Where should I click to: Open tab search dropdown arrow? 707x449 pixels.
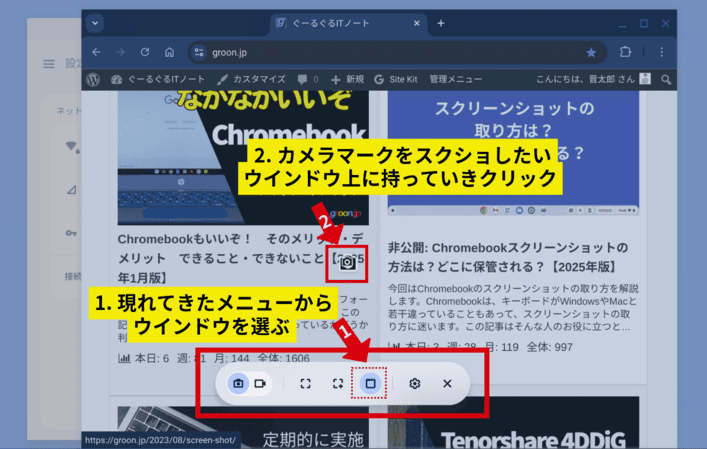[x=95, y=23]
